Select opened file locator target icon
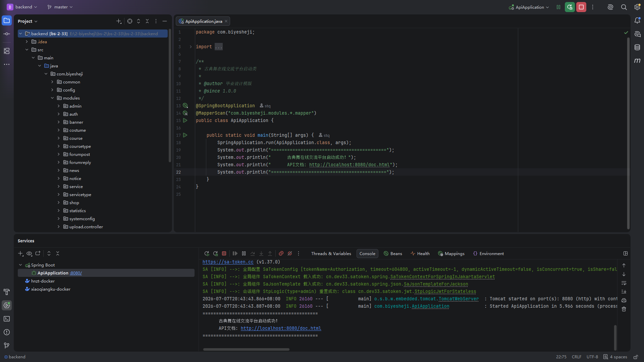The height and width of the screenshot is (362, 644). coord(130,21)
